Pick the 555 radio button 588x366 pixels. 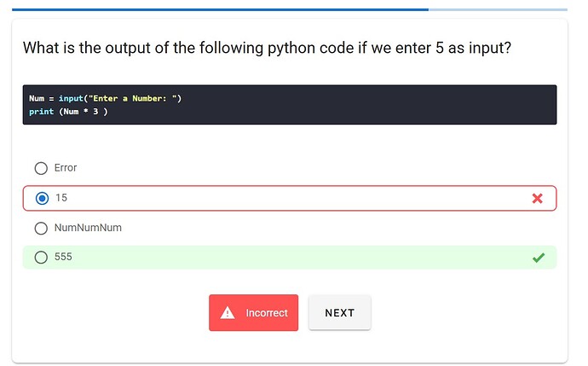point(41,257)
